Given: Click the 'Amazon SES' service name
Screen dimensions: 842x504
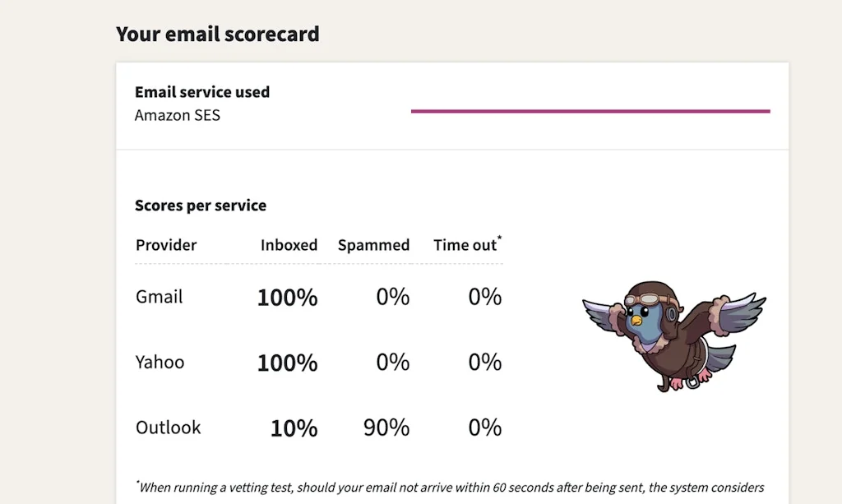Looking at the screenshot, I should click(x=178, y=115).
